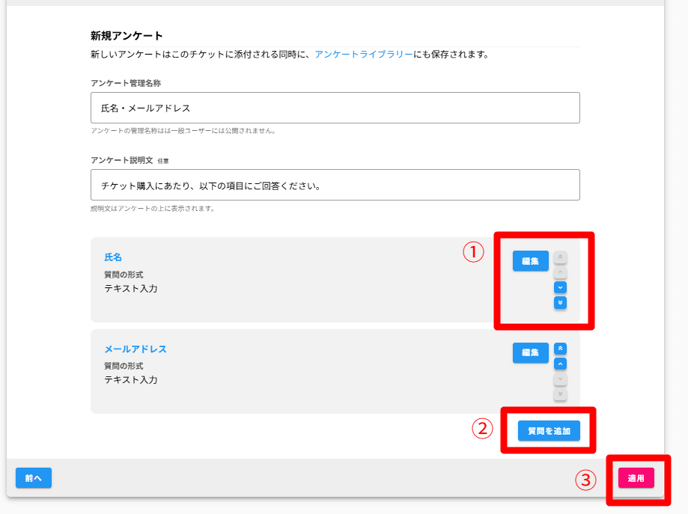Move メールアドレス question up one

pos(560,364)
